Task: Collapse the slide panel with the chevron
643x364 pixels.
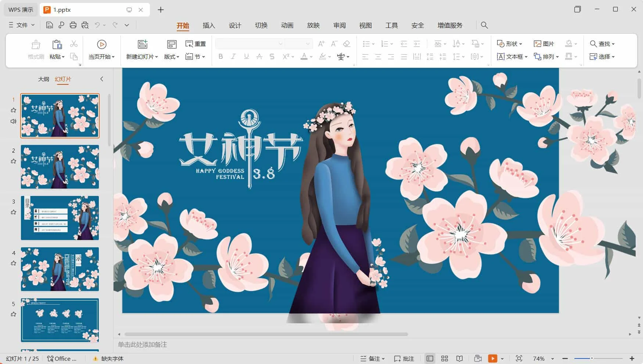Action: click(x=102, y=79)
